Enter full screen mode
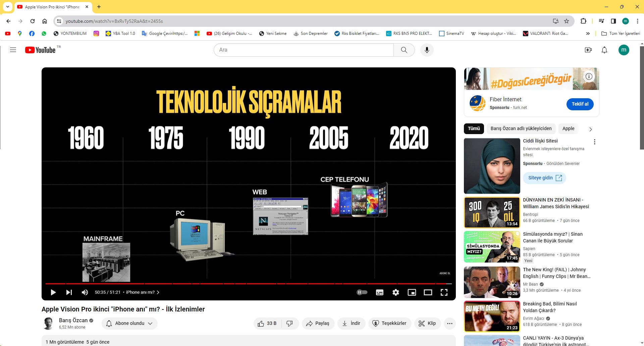 [444, 292]
